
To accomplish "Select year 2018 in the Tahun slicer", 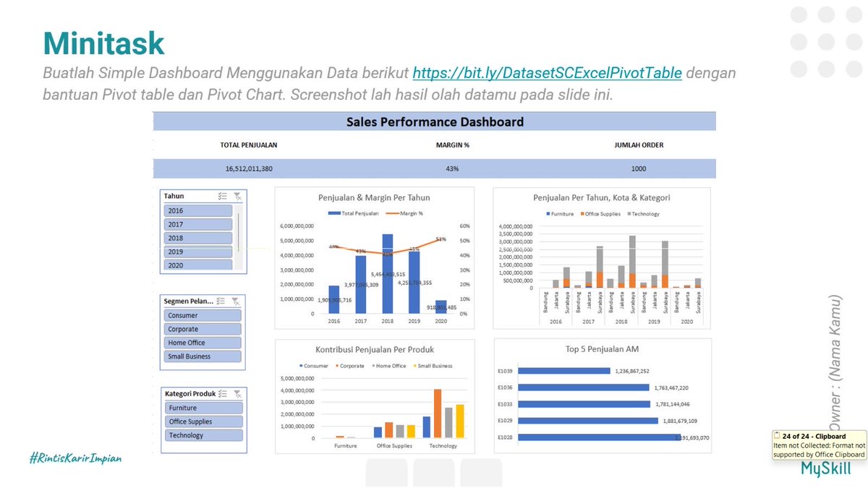I will tap(198, 238).
